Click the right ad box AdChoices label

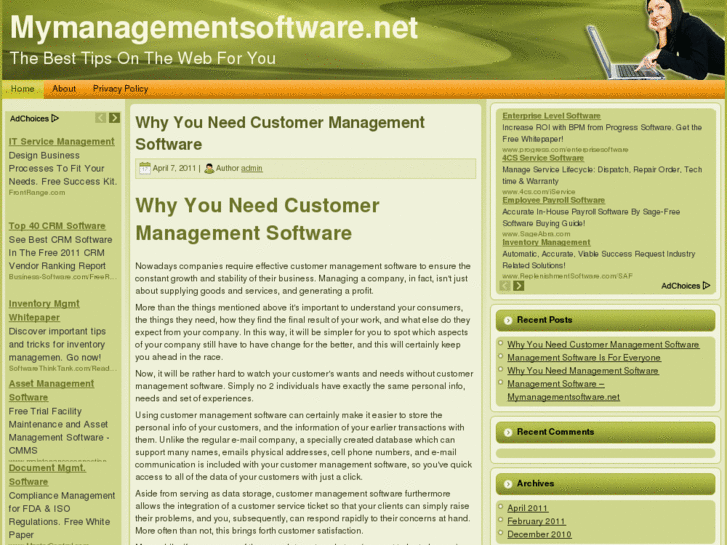click(x=681, y=286)
